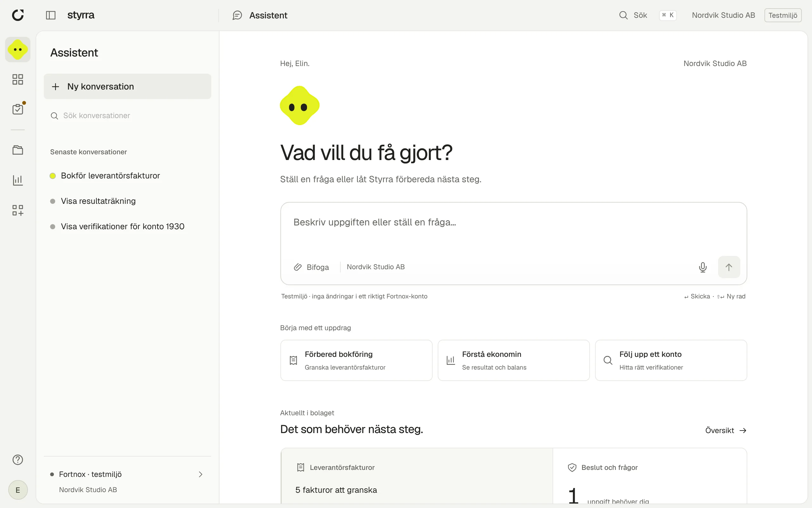Open the help question mark icon

click(x=18, y=460)
